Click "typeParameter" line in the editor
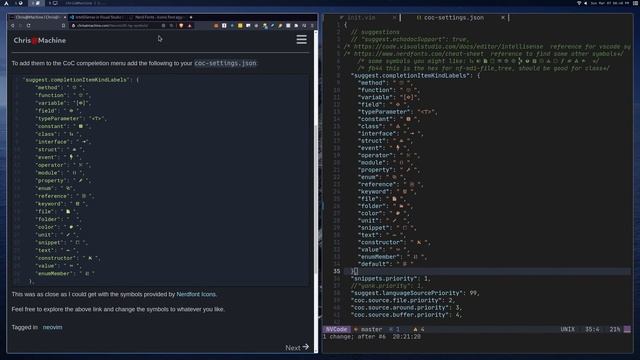 tap(398, 111)
